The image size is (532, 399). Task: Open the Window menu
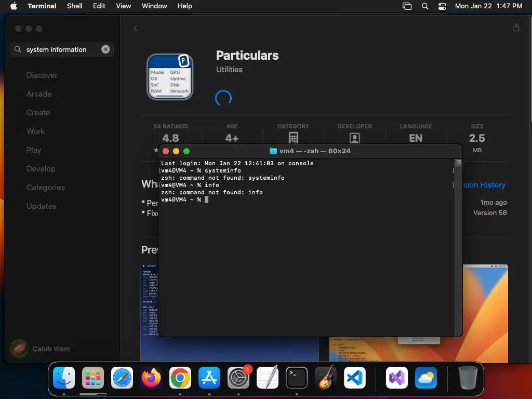[x=154, y=6]
